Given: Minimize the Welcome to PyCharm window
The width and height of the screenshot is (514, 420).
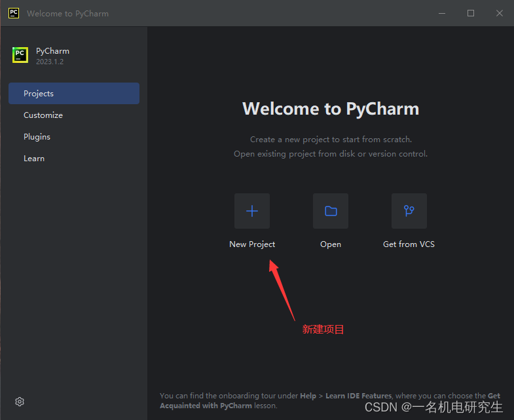Looking at the screenshot, I should click(442, 13).
